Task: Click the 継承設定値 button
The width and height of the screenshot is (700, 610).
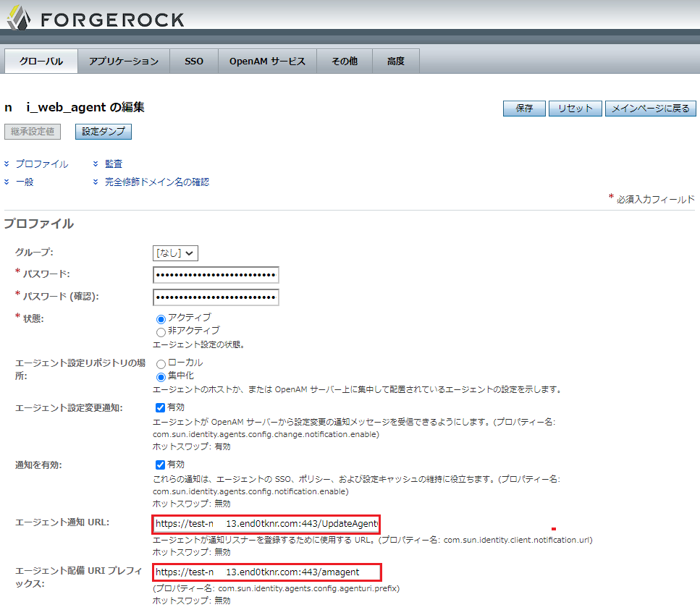Action: click(x=33, y=132)
